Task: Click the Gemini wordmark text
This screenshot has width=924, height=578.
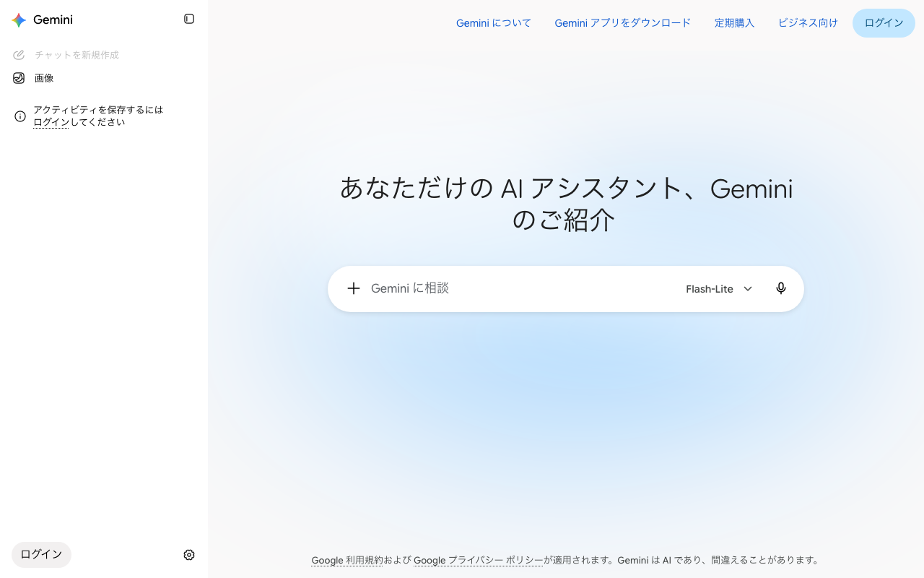Action: pyautogui.click(x=53, y=20)
